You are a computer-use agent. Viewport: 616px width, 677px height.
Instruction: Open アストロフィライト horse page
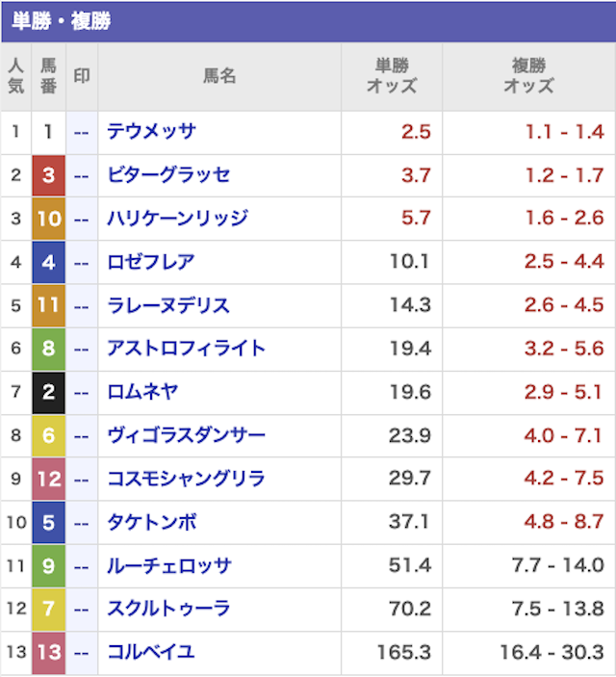[x=186, y=349]
